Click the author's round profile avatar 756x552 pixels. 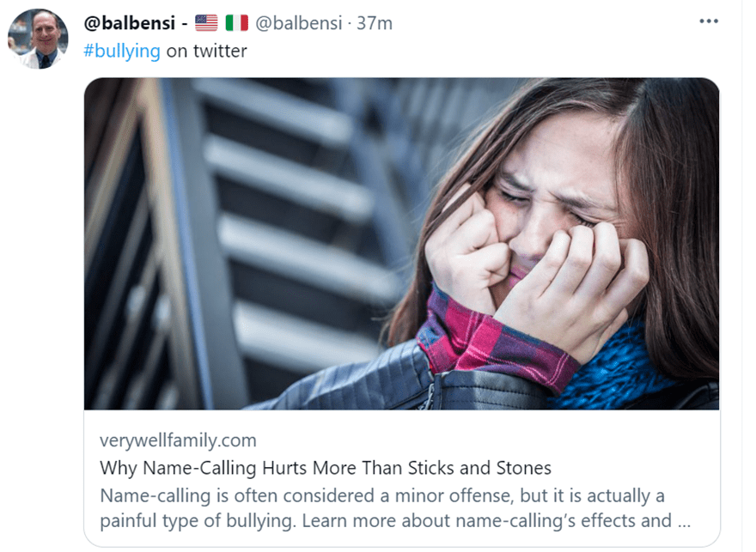pyautogui.click(x=38, y=39)
